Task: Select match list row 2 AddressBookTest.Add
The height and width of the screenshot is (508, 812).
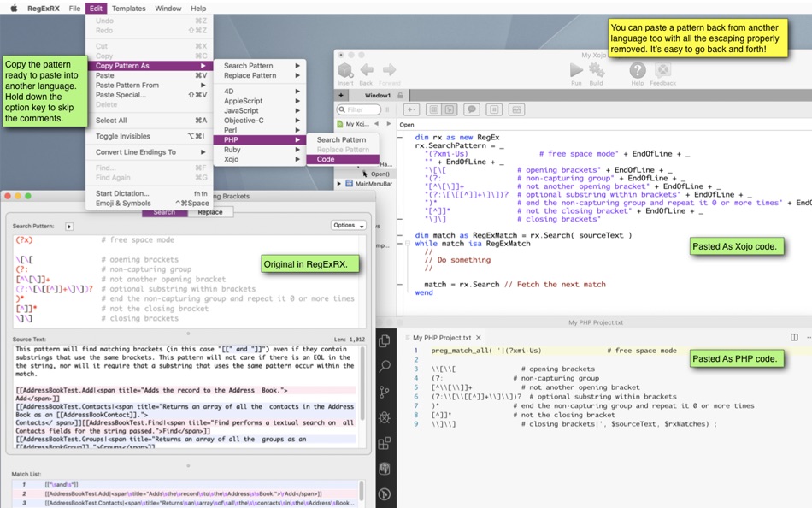Action: (185, 494)
